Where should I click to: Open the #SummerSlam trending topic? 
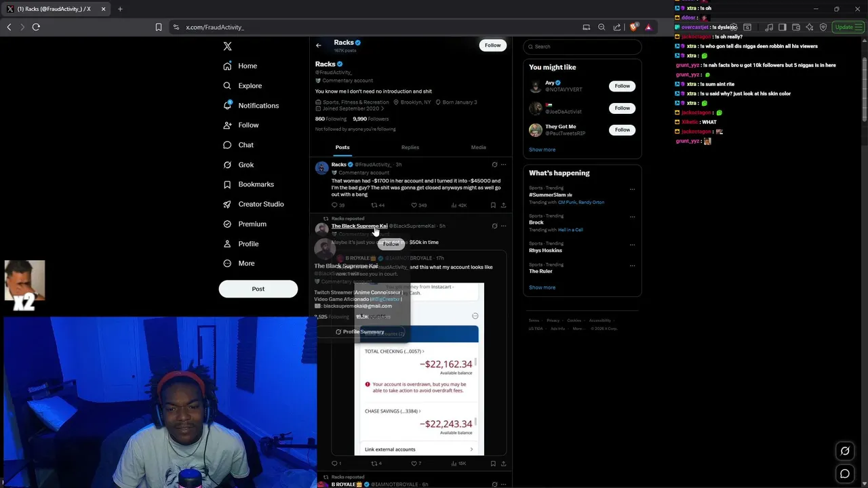[551, 195]
